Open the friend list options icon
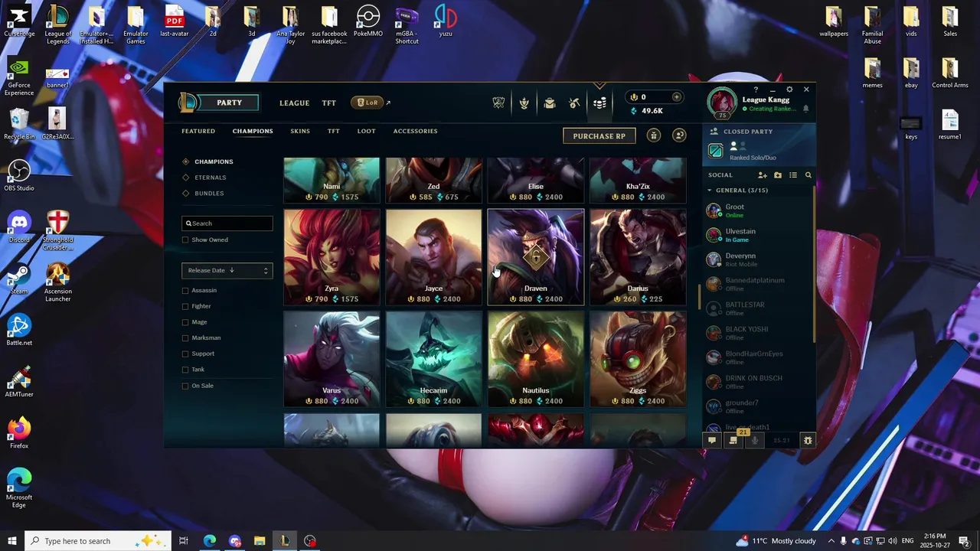980x551 pixels. (x=793, y=175)
